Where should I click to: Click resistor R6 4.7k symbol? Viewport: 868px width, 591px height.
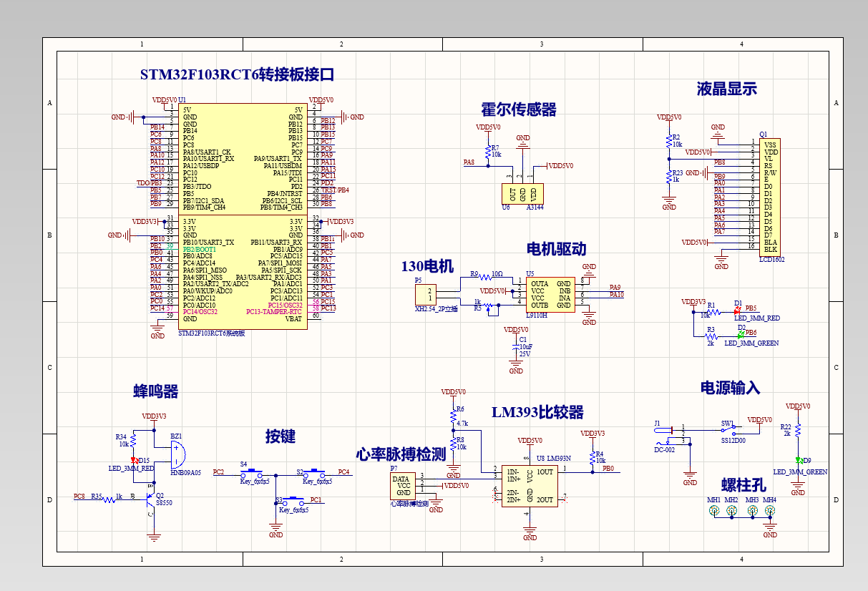tap(453, 416)
